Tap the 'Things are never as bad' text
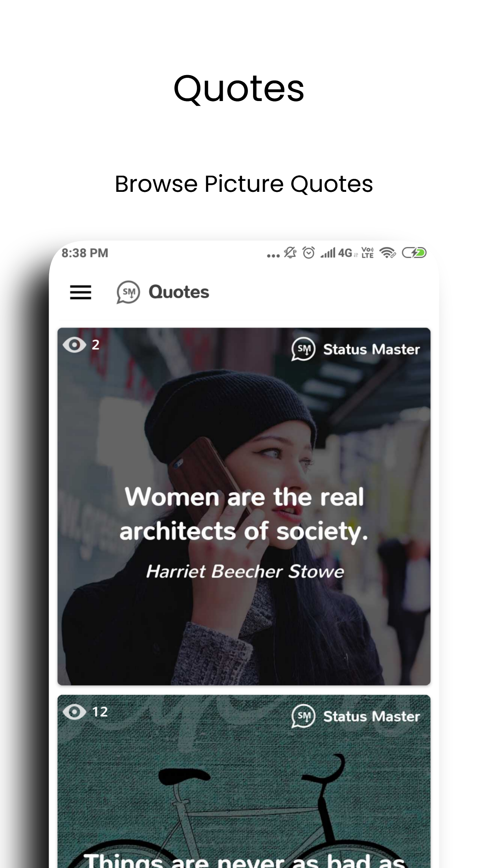This screenshot has width=488, height=868. (x=244, y=861)
